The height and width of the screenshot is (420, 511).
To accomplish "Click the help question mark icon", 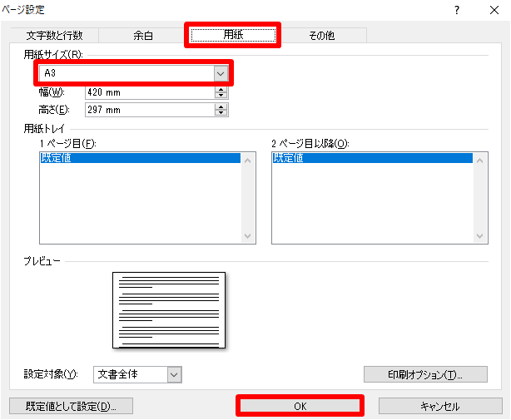I will 457,10.
